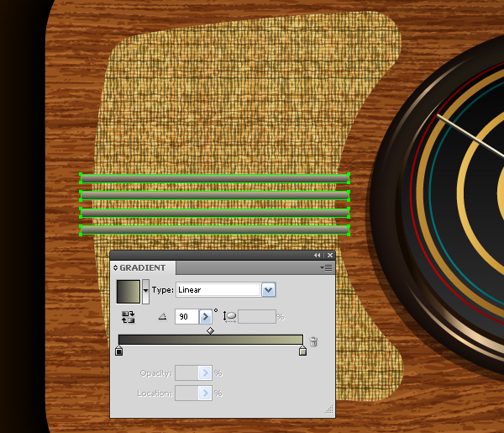Viewport: 504px width, 433px height.
Task: Select the third gradient bar shape
Action: [215, 213]
